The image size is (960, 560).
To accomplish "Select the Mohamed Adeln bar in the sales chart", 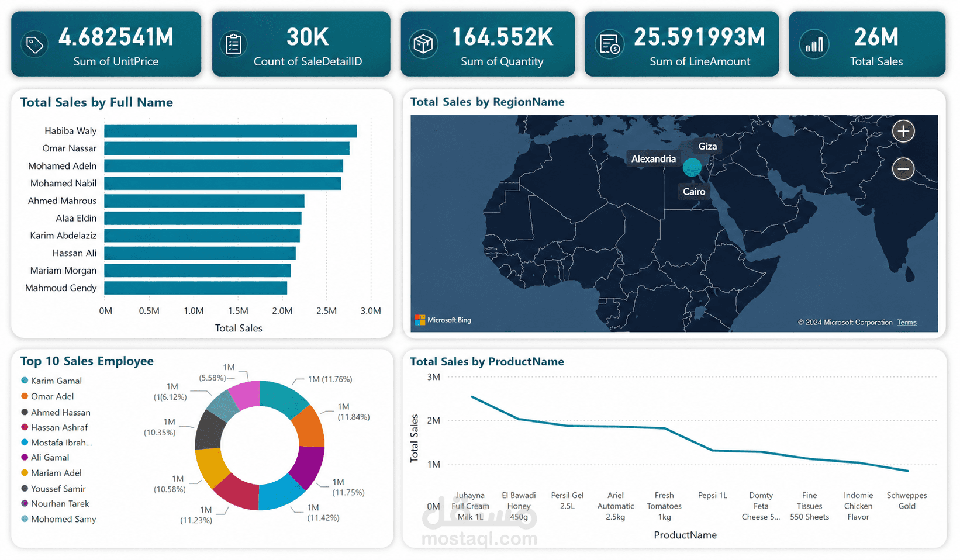I will (223, 166).
